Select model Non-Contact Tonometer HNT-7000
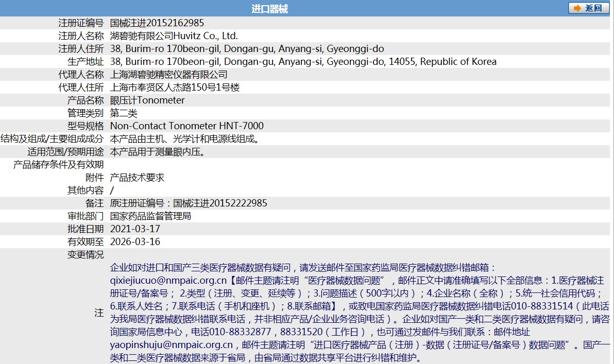 [x=187, y=126]
